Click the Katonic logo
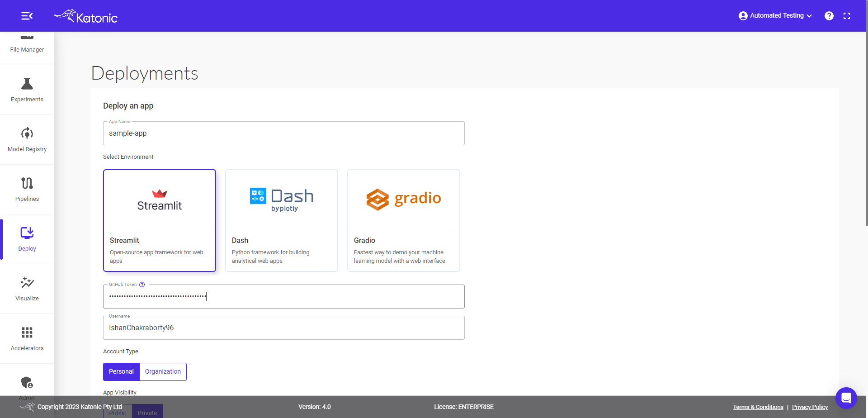The height and width of the screenshot is (418, 868). click(86, 16)
